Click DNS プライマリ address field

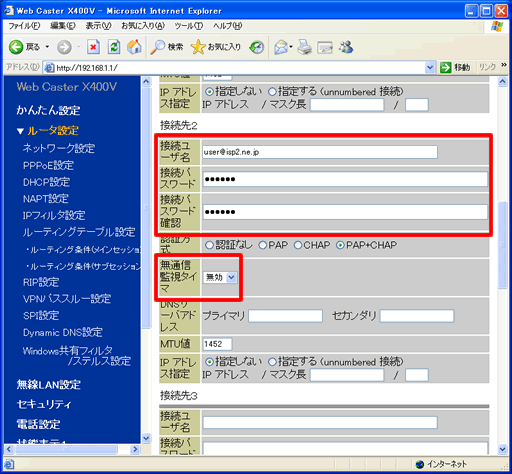[285, 316]
